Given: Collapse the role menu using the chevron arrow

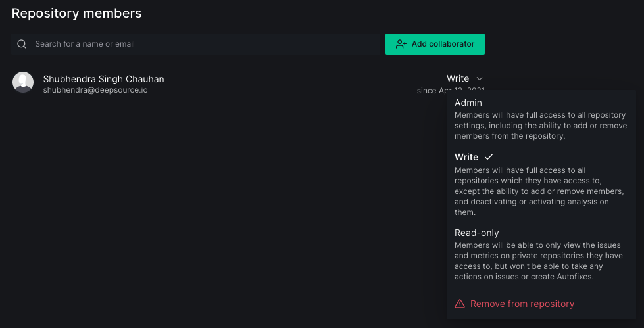Looking at the screenshot, I should coord(480,79).
